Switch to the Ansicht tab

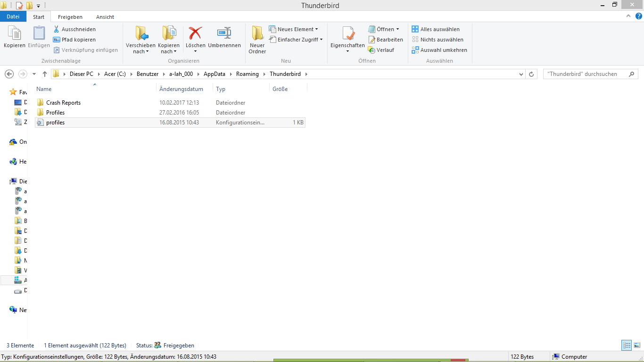click(105, 17)
